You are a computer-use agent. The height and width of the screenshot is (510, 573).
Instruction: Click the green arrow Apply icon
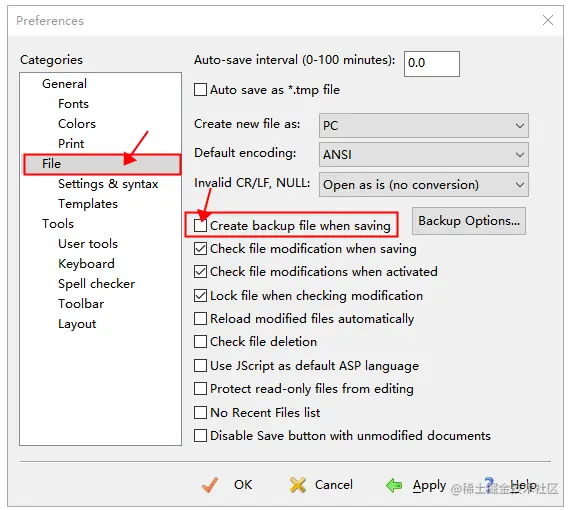pos(394,485)
